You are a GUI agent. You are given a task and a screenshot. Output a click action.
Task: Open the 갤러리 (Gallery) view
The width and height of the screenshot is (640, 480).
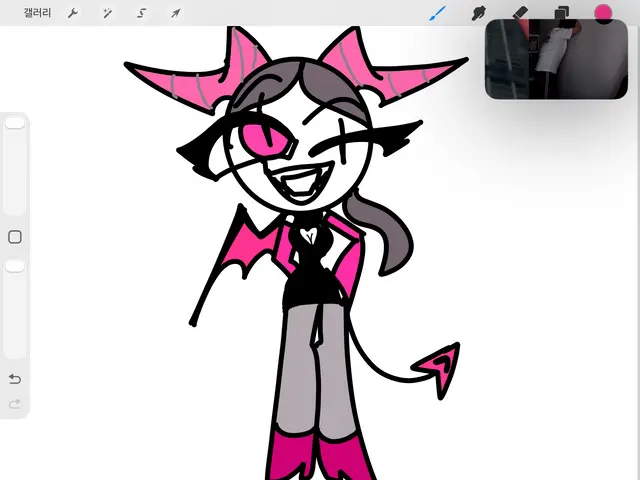[37, 13]
